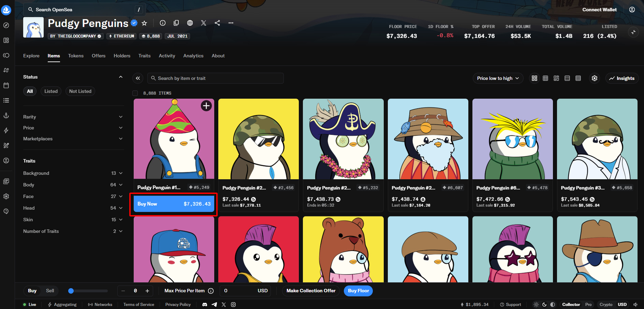The image size is (644, 309).
Task: Select the Not Listed status filter
Action: point(80,91)
